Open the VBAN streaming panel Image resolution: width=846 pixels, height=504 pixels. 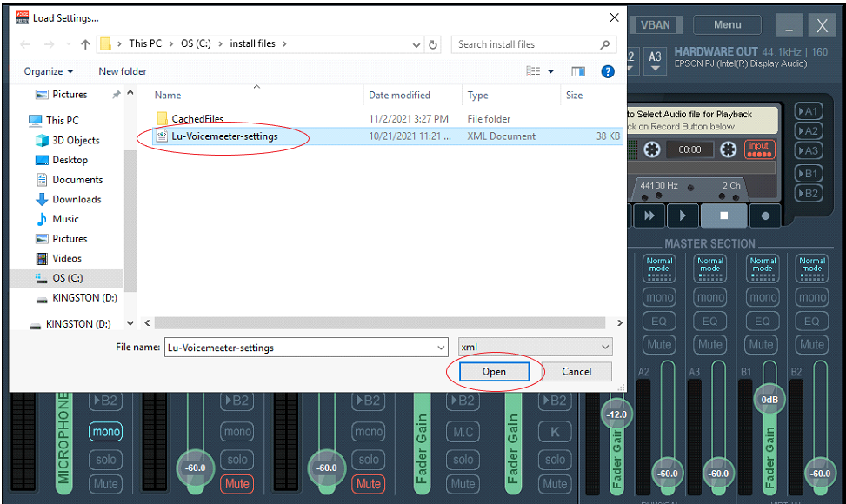(x=655, y=24)
